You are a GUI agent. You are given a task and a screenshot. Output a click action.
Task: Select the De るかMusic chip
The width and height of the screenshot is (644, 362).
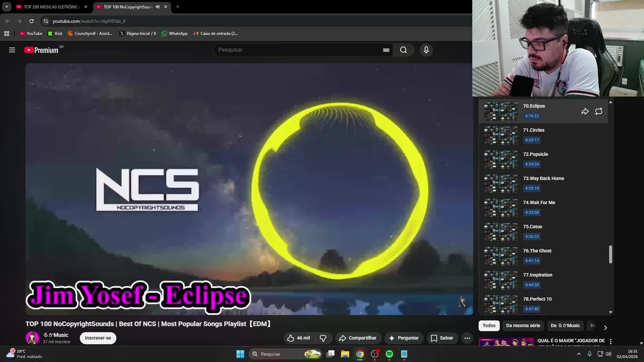pos(566,325)
